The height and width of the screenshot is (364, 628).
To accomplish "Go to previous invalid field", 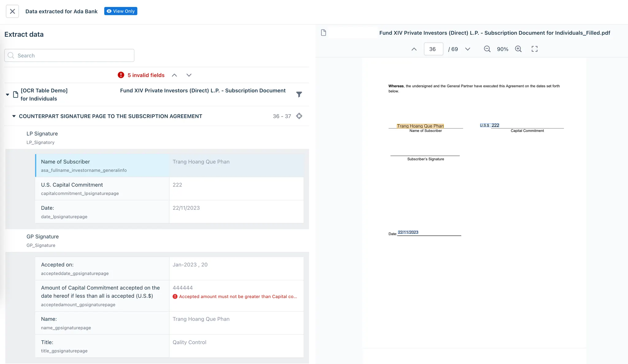I will point(174,75).
